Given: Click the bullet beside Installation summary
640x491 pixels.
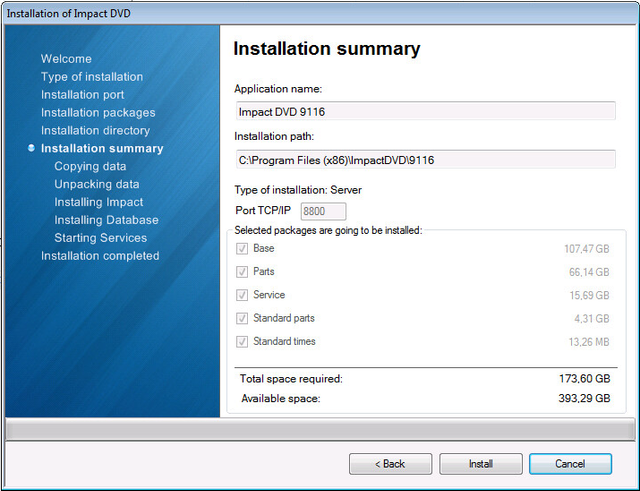Looking at the screenshot, I should pyautogui.click(x=31, y=148).
